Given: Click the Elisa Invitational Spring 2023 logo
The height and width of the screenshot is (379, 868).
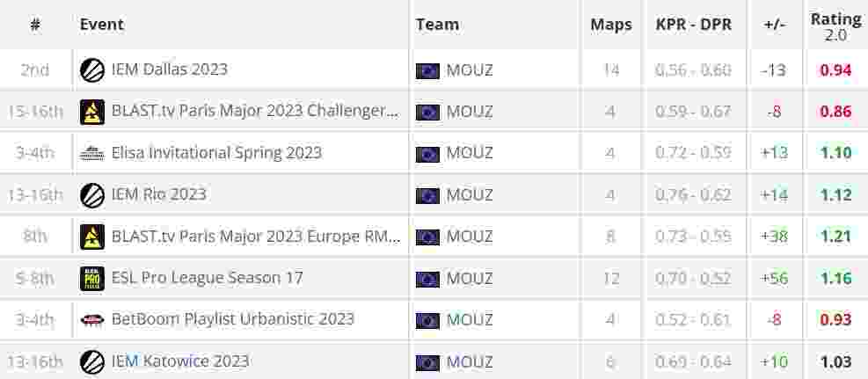Looking at the screenshot, I should (x=91, y=153).
